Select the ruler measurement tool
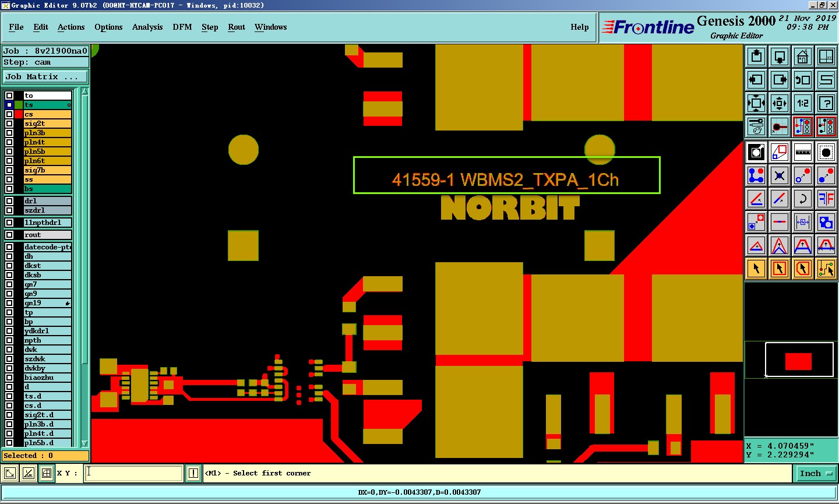The height and width of the screenshot is (504, 839). 803,152
